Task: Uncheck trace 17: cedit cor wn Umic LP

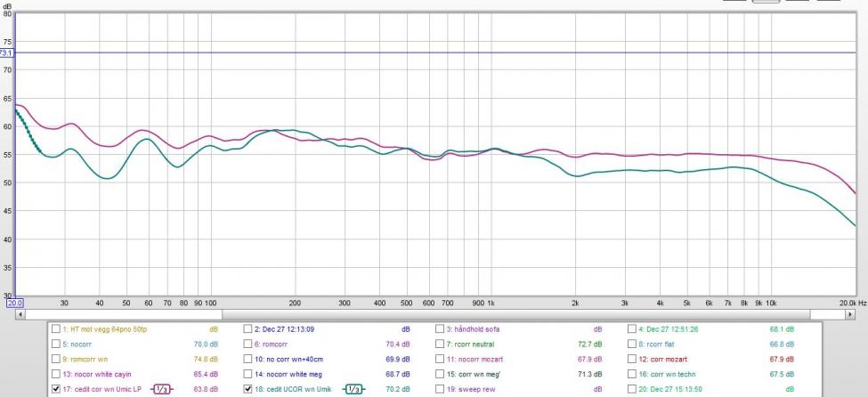Action: 56,389
